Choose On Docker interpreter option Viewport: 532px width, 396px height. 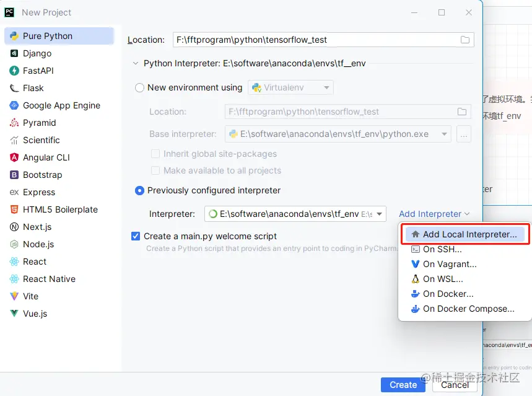click(x=465, y=294)
